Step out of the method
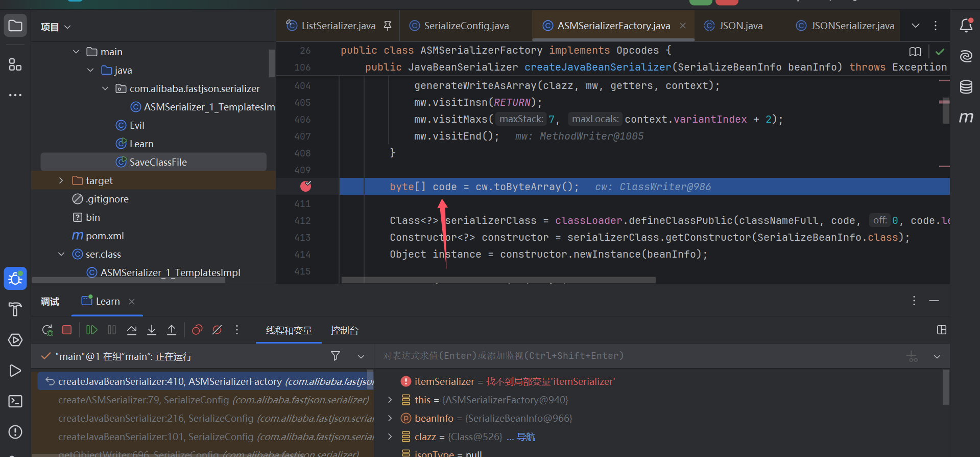This screenshot has height=457, width=980. [172, 330]
